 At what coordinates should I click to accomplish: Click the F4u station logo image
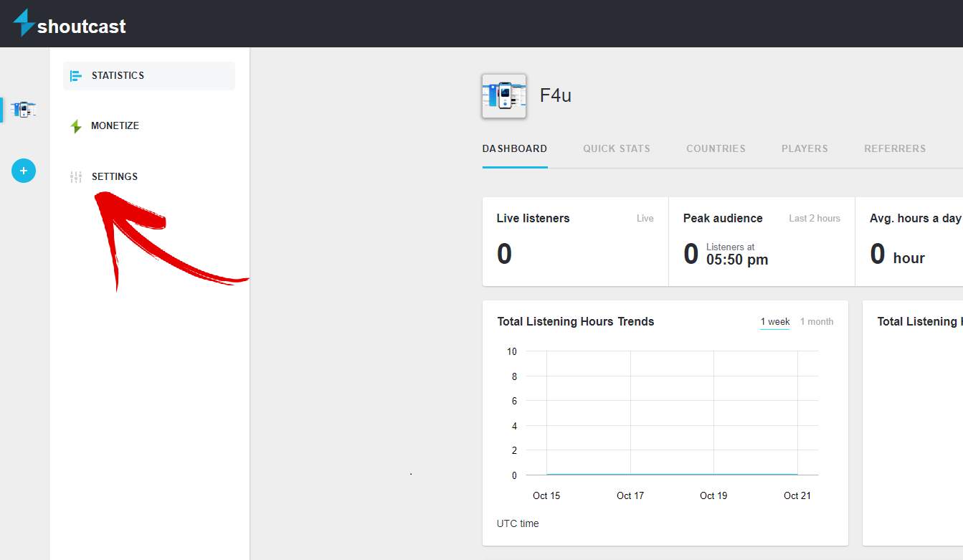(504, 96)
